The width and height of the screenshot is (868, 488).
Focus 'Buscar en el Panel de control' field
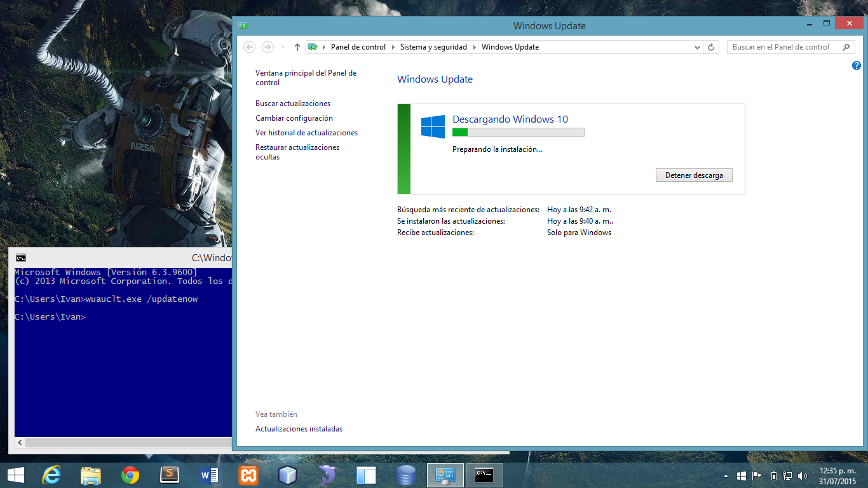coord(790,47)
